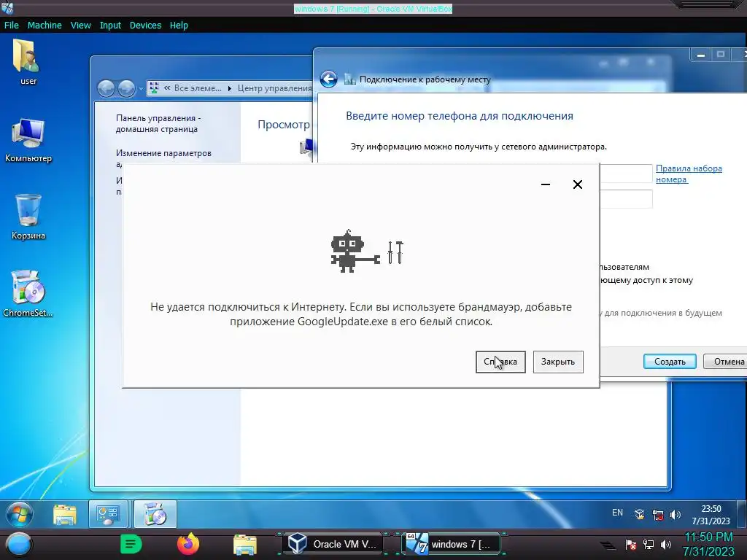The width and height of the screenshot is (747, 560).
Task: Click the Справка button in the error dialog
Action: point(500,362)
